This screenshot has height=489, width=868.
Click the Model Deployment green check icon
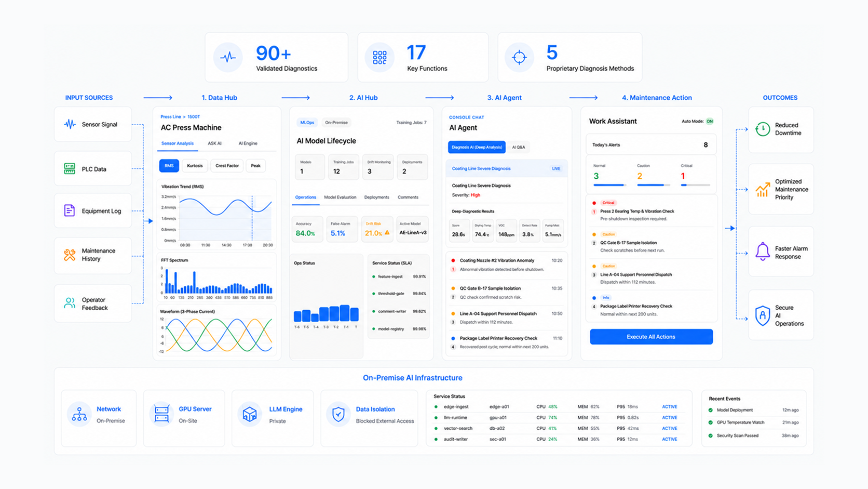point(711,410)
